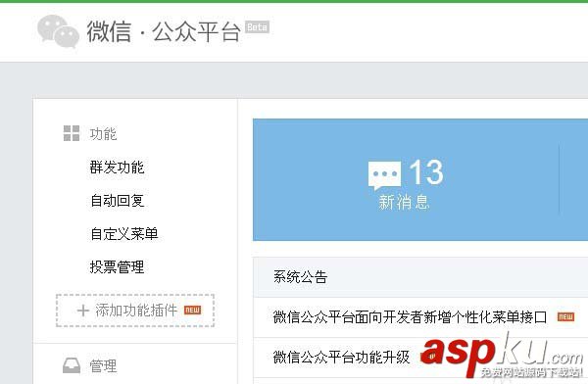Image resolution: width=588 pixels, height=384 pixels.
Task: Click new badge after 个性化菜单接口 announcement
Action: [x=565, y=316]
